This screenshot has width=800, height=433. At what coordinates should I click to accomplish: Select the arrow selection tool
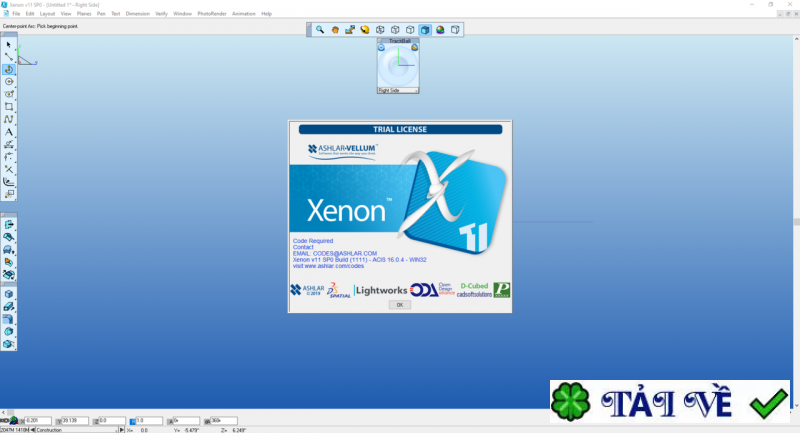point(9,44)
